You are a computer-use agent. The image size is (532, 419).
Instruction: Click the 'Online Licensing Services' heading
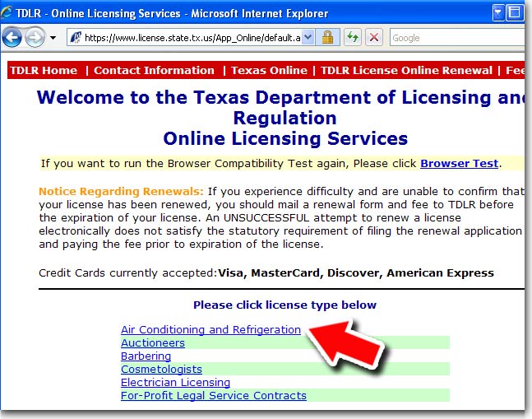click(x=285, y=138)
